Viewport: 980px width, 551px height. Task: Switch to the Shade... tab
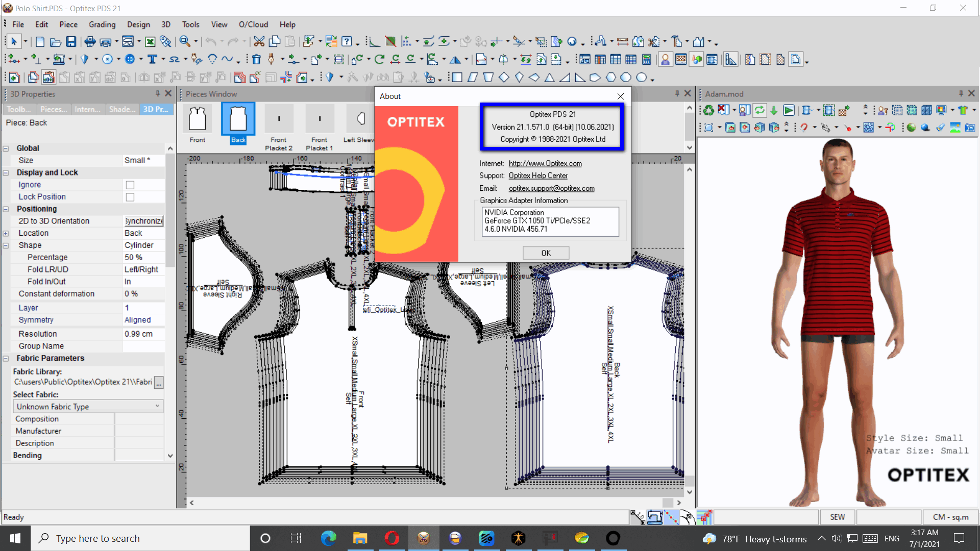pyautogui.click(x=122, y=109)
